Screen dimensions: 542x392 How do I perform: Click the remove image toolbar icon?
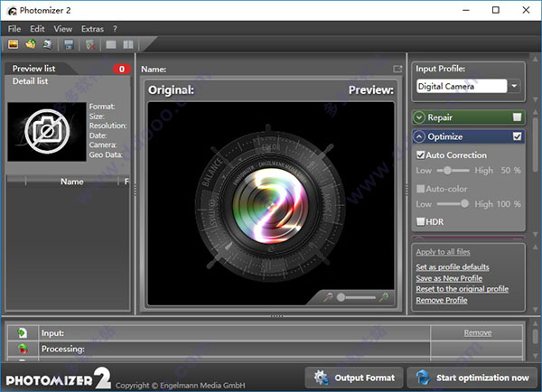tap(89, 44)
